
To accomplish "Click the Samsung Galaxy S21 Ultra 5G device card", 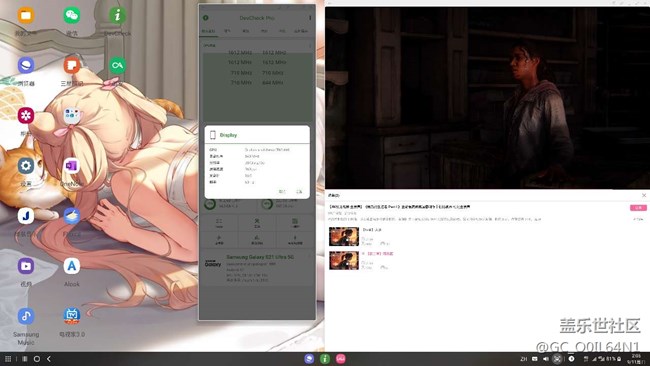I will coord(257,267).
